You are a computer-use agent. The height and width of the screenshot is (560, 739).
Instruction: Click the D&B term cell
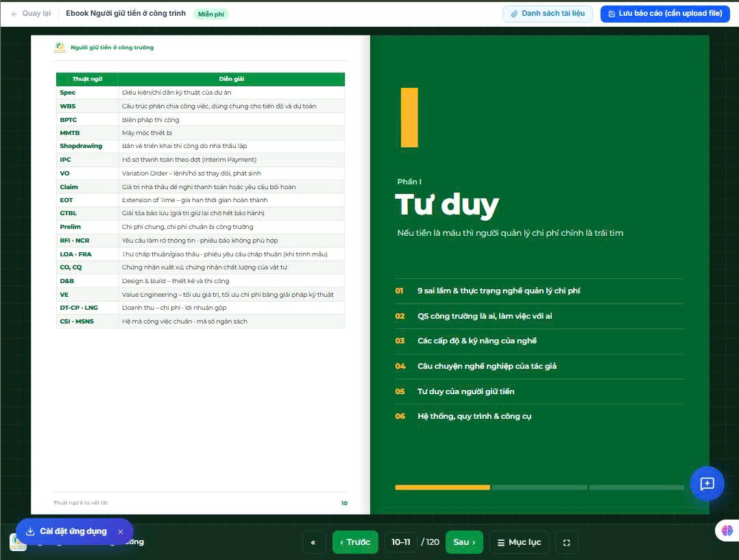click(87, 281)
